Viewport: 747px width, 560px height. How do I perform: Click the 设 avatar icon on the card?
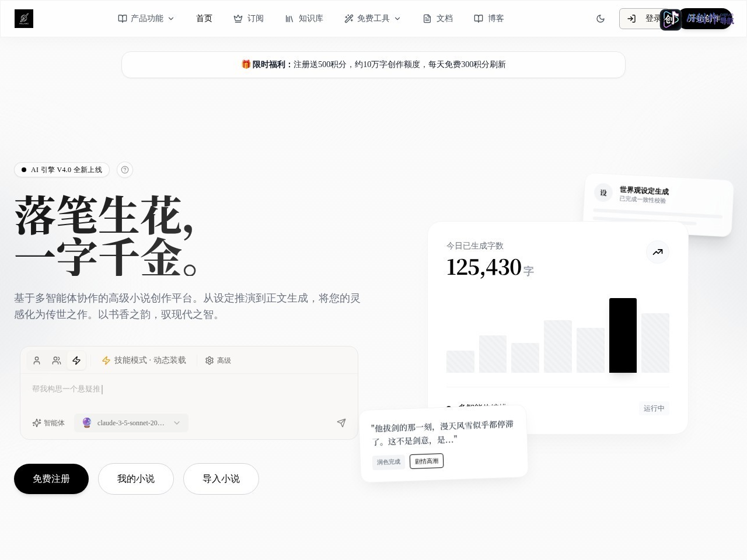pyautogui.click(x=603, y=192)
